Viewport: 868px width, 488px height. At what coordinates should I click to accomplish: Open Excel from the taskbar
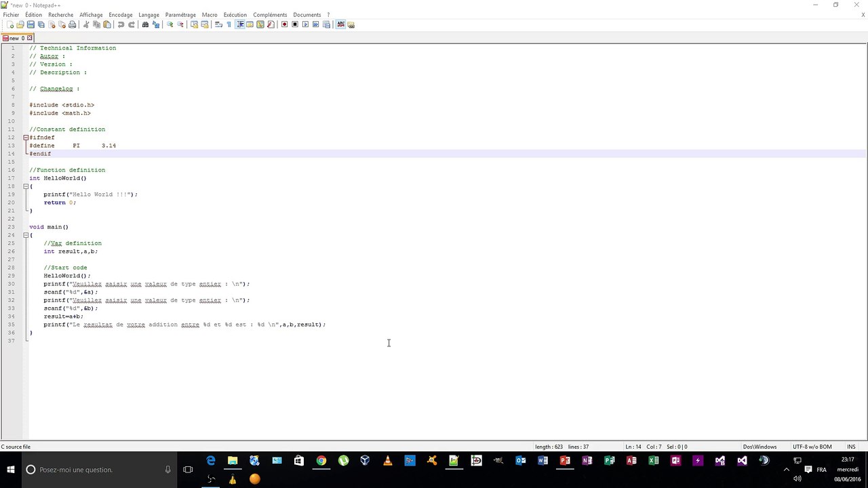[x=653, y=461]
